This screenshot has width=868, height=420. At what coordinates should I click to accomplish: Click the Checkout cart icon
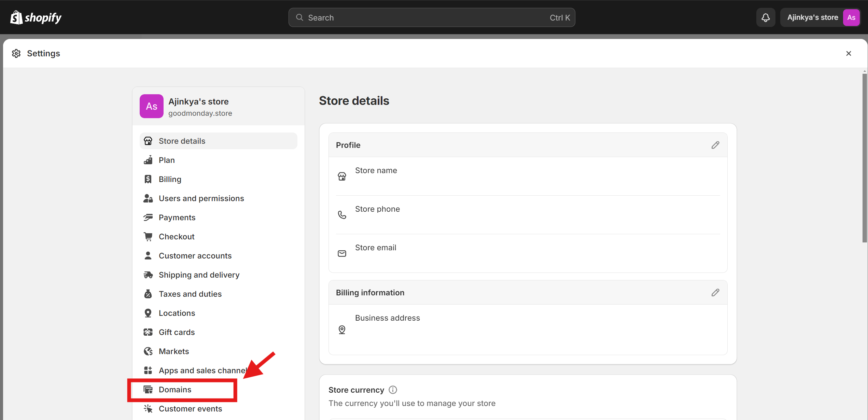click(x=148, y=237)
